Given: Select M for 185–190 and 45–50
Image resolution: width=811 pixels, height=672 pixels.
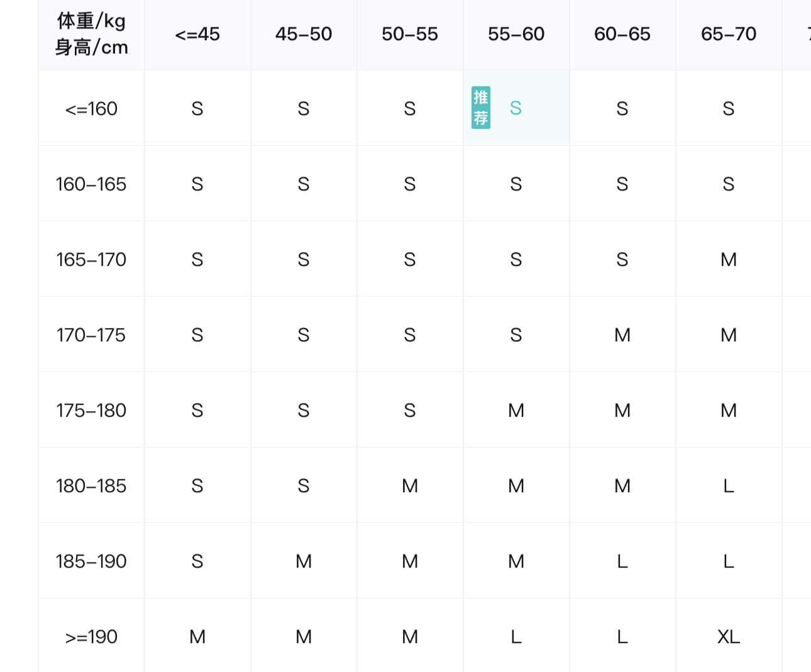Looking at the screenshot, I should [304, 561].
